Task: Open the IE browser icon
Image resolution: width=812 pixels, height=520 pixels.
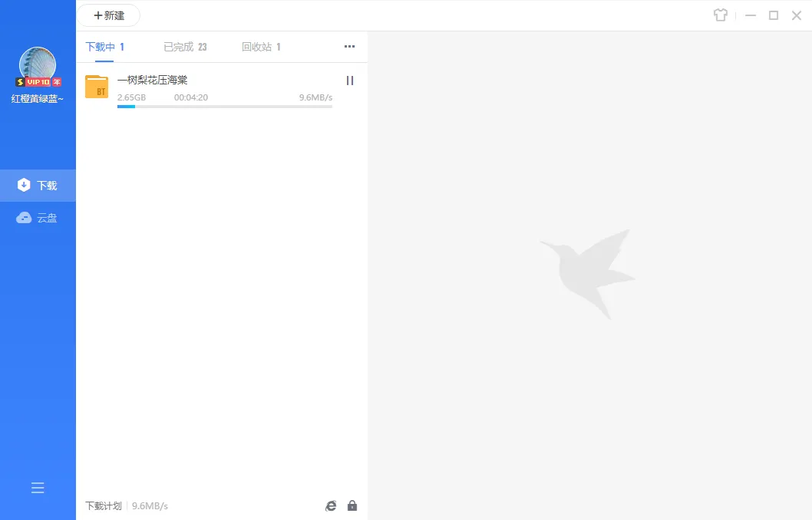Action: pos(331,506)
